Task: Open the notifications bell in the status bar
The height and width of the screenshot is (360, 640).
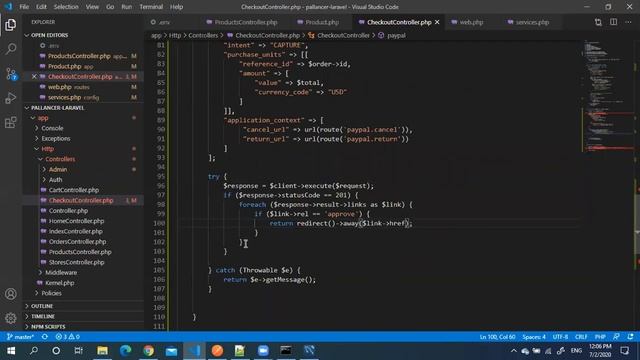Action: [631, 337]
